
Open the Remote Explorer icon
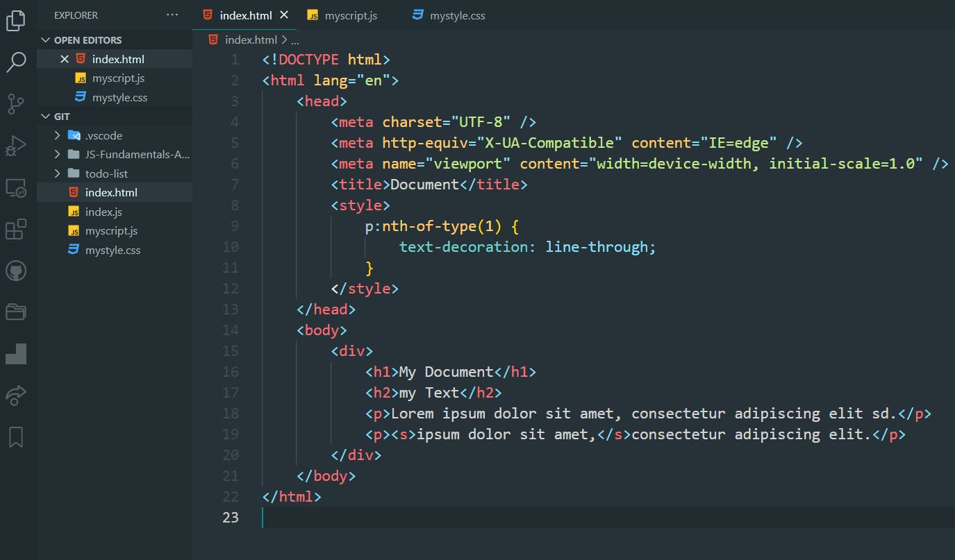16,187
